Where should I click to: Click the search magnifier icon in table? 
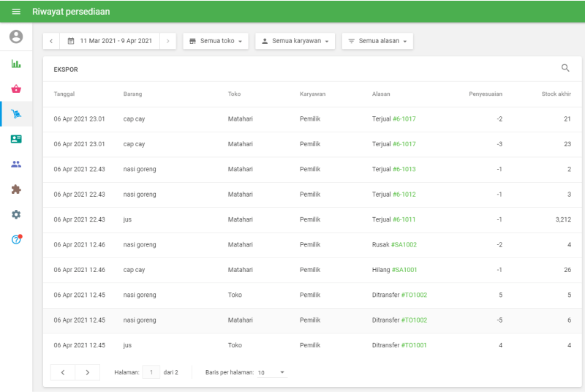(x=565, y=68)
